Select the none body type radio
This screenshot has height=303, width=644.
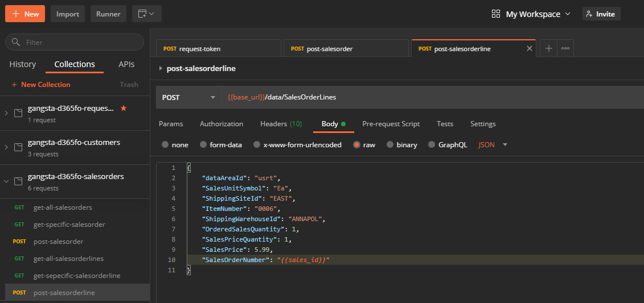coord(165,145)
